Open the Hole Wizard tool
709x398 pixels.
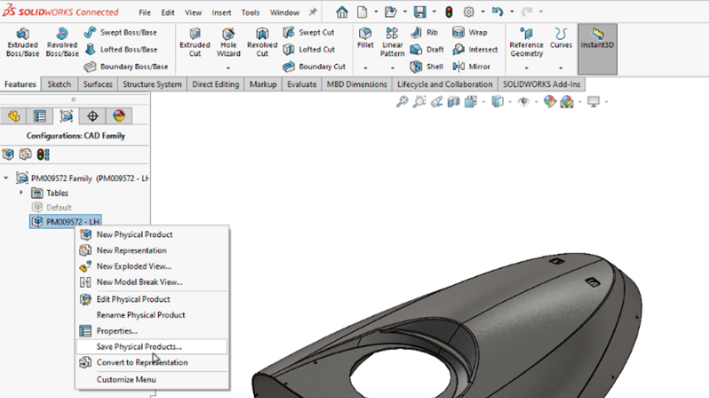[228, 43]
